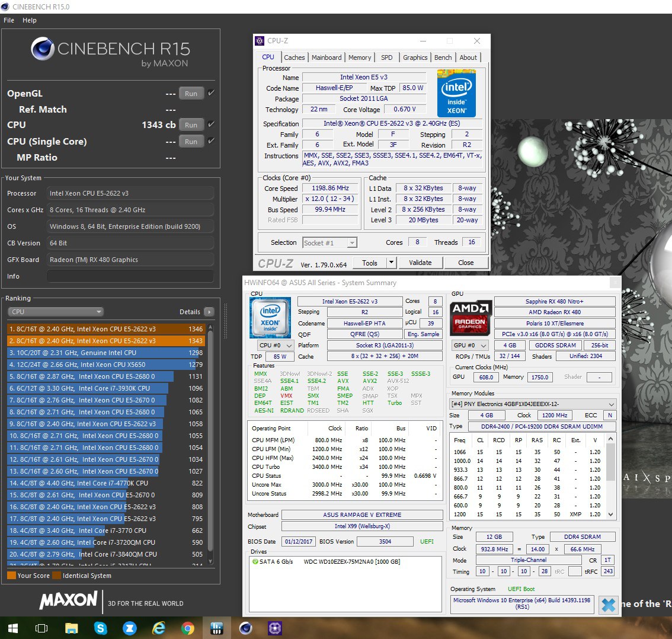Screen dimensions: 672x639
Task: Click the CPU-Z title bar icon
Action: pyautogui.click(x=260, y=41)
